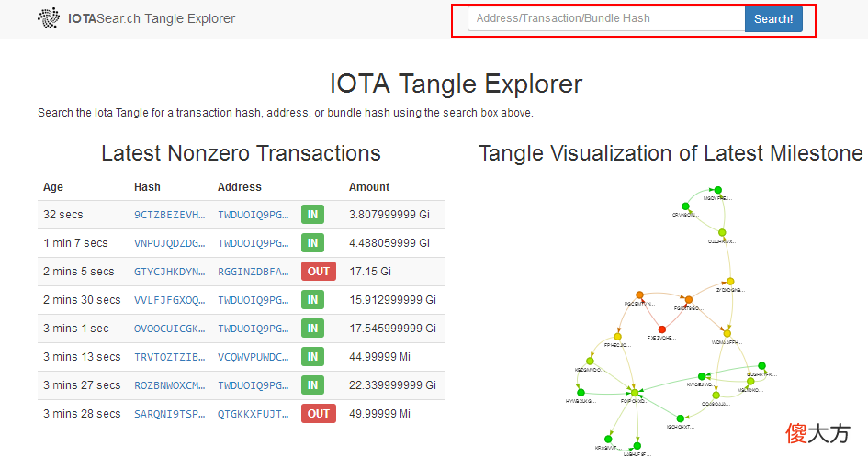Click the Search! button
The height and width of the screenshot is (468, 868).
(x=773, y=18)
